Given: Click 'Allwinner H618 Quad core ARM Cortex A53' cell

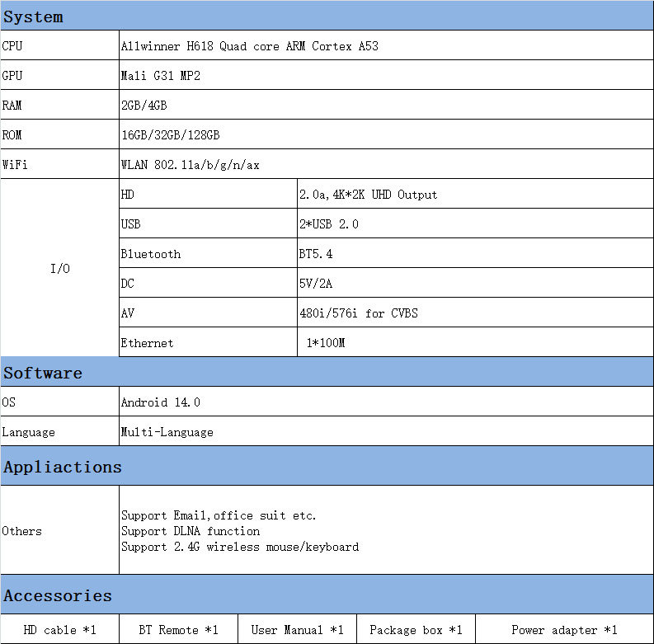Looking at the screenshot, I should point(386,45).
